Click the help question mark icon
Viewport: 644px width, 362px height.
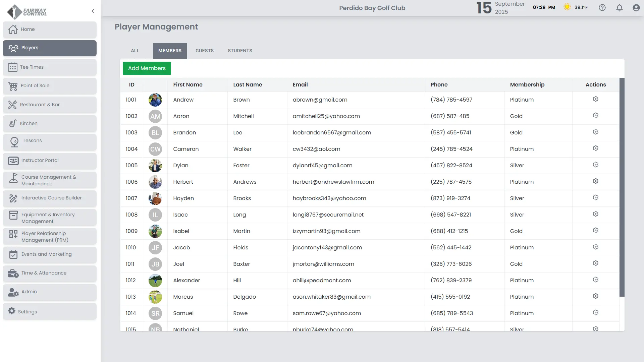(602, 8)
